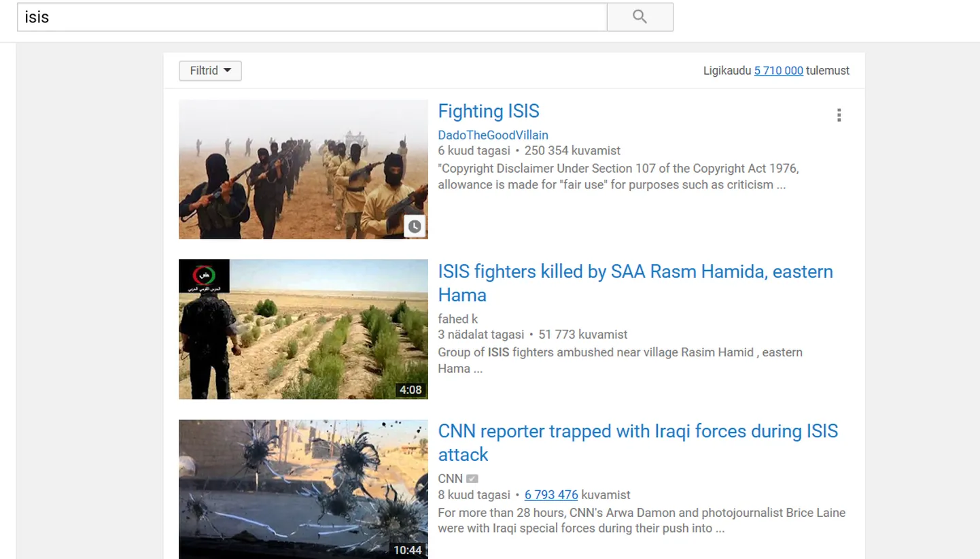Click the search magnifier button
This screenshot has height=559, width=980.
click(640, 17)
